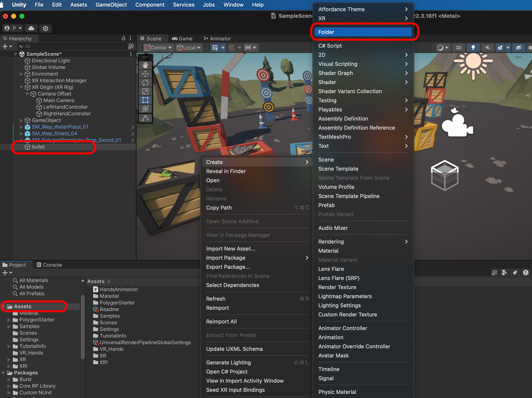
Task: Select the Rect tool
Action: (145, 100)
